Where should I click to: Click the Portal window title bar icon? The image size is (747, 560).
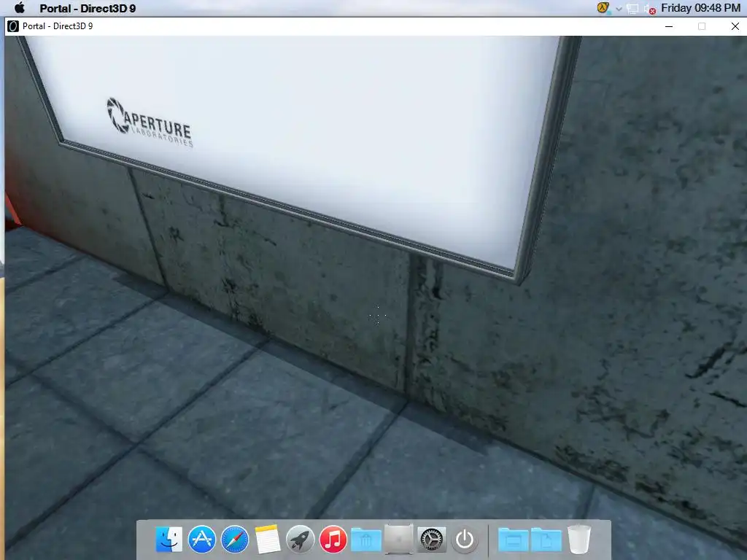point(13,26)
